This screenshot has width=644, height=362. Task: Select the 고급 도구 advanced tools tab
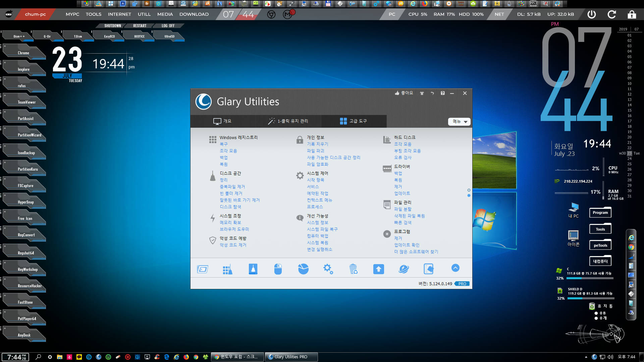pos(354,121)
